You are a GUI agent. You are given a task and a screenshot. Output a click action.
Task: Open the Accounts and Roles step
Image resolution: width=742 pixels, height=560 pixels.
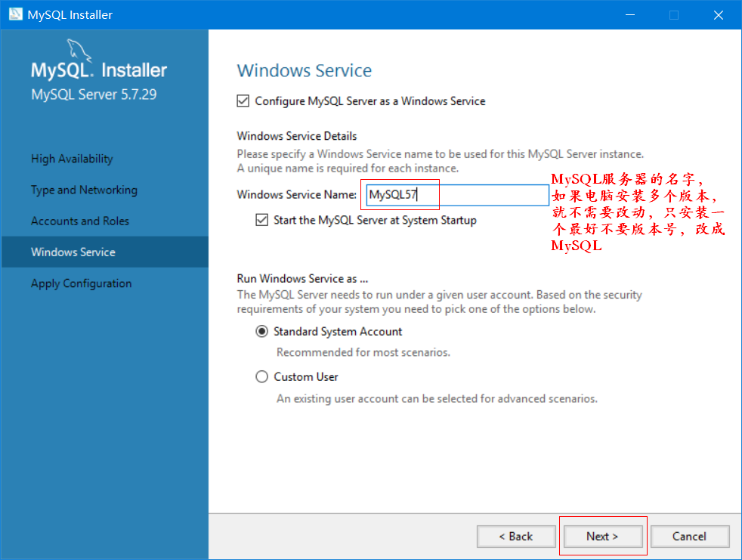click(80, 221)
